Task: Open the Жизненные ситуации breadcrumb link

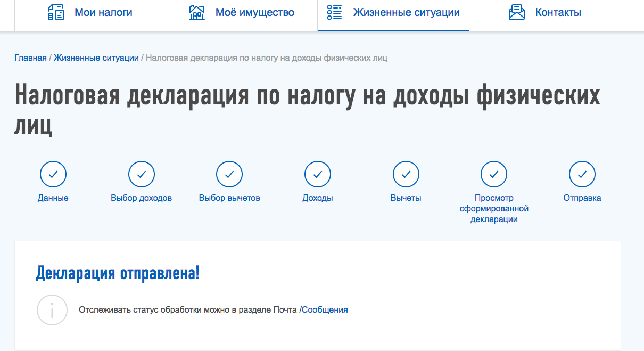Action: coord(96,58)
